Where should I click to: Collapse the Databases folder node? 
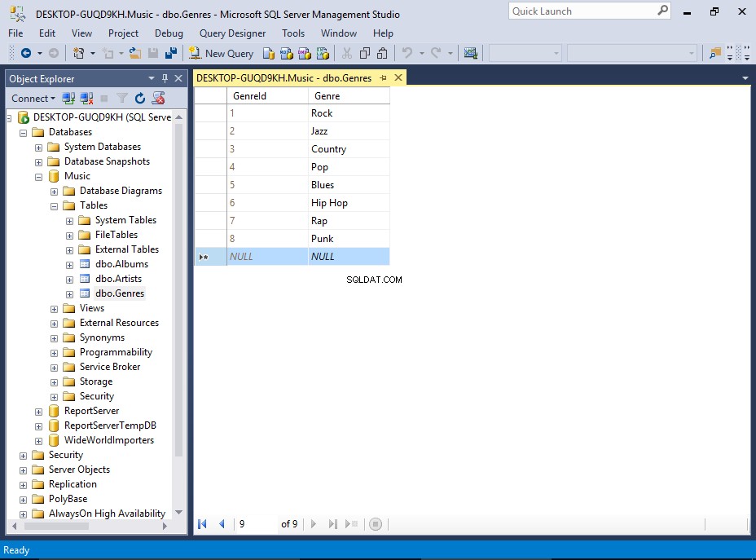click(23, 133)
